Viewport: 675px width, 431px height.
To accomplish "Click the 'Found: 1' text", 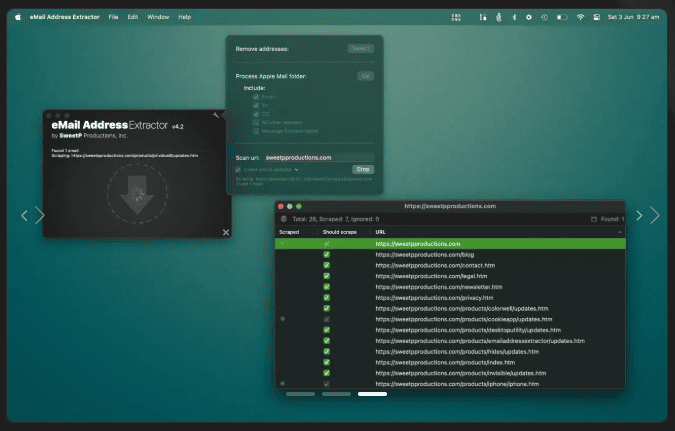I will coord(612,219).
